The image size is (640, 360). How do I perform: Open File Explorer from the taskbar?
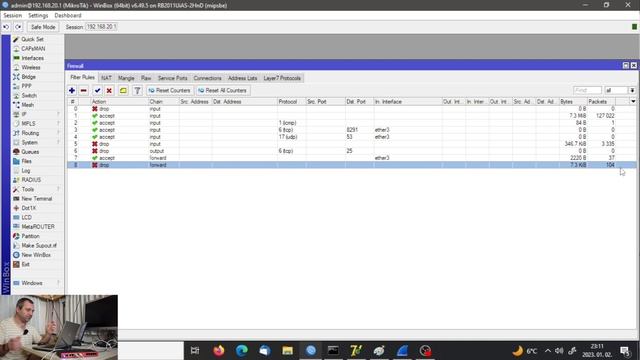(287, 351)
